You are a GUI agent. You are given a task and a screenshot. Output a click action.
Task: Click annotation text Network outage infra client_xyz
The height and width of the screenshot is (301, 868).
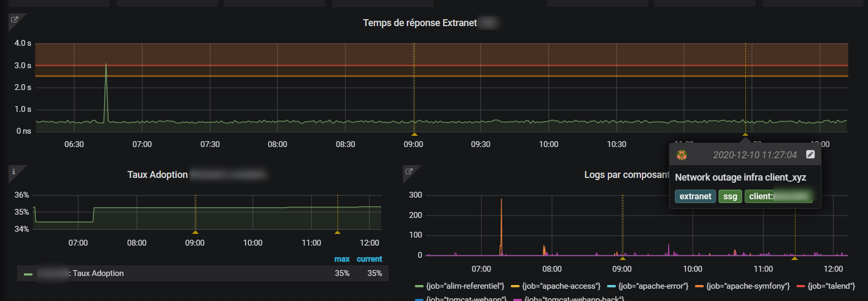(741, 177)
